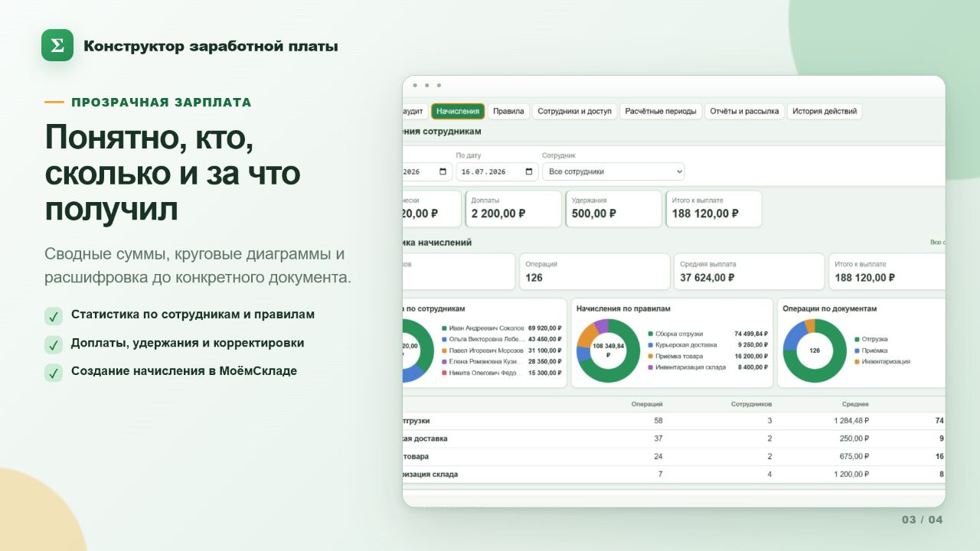Click legend label 'Отгрузка'

[x=875, y=339]
